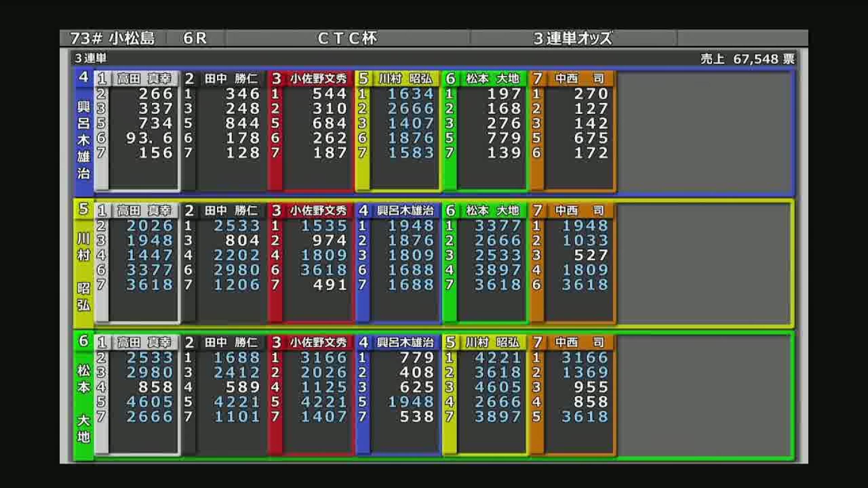
Task: Click odds value '187'
Action: (x=330, y=153)
